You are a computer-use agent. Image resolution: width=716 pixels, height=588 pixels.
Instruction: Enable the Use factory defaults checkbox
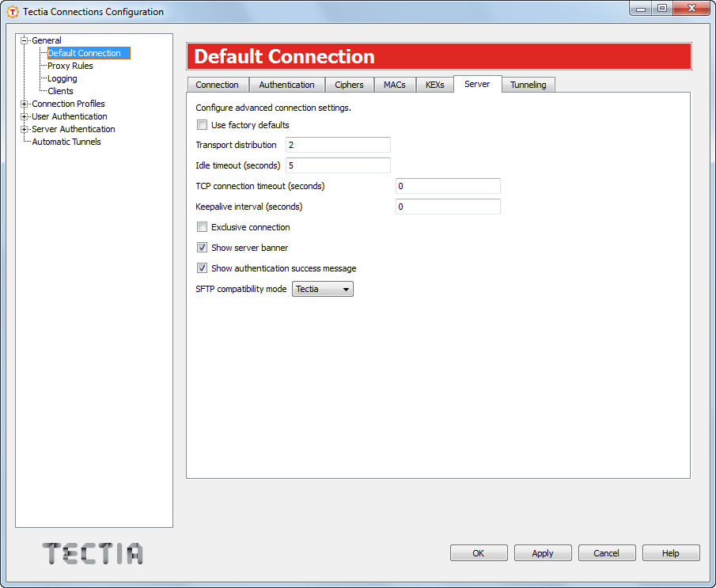pyautogui.click(x=202, y=124)
